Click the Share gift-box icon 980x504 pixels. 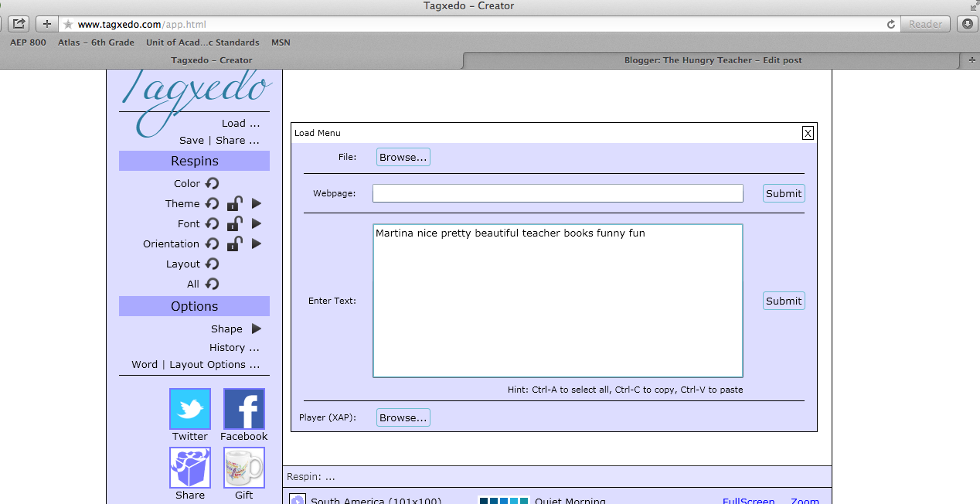(190, 468)
